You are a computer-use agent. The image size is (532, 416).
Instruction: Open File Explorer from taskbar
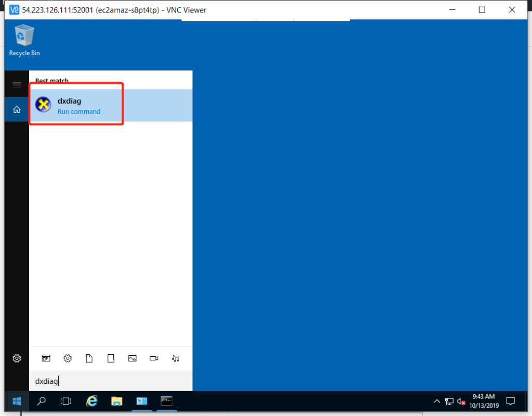pos(116,401)
